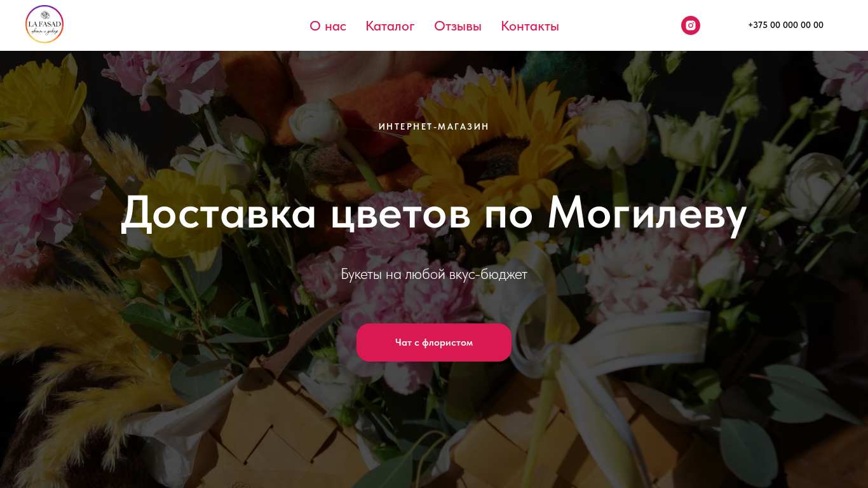Open the Instagram profile icon
The width and height of the screenshot is (868, 488).
tap(691, 25)
